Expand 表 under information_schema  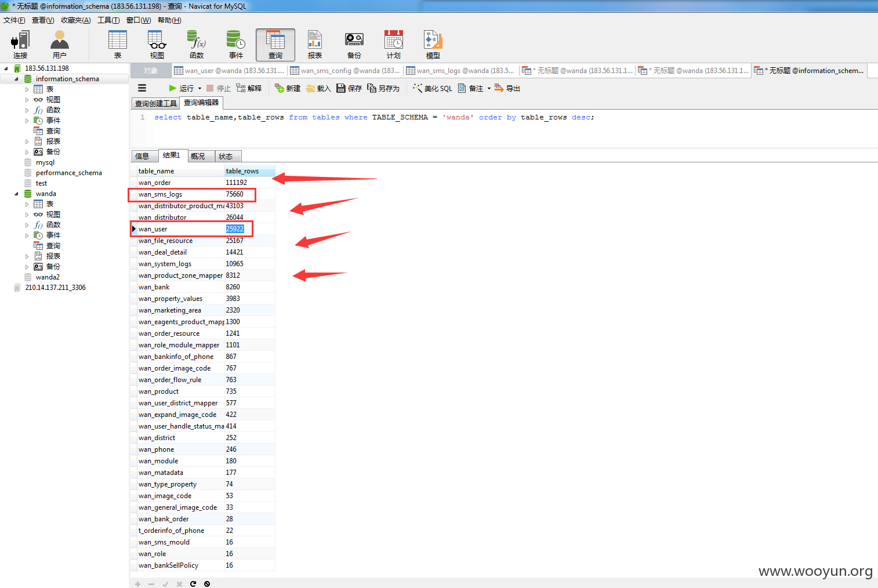(27, 89)
